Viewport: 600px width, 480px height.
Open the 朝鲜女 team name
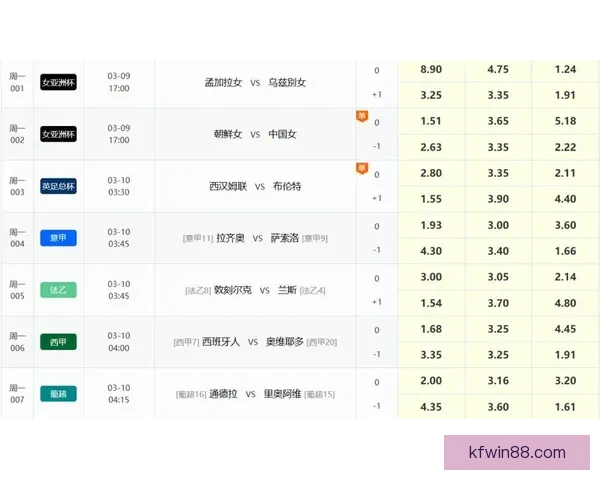pyautogui.click(x=228, y=134)
